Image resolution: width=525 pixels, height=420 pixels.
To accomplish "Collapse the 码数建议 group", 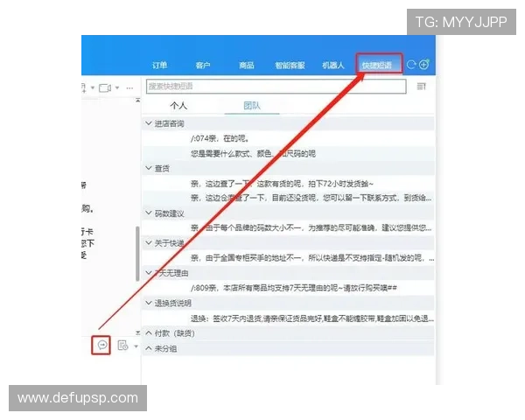I will [x=149, y=213].
